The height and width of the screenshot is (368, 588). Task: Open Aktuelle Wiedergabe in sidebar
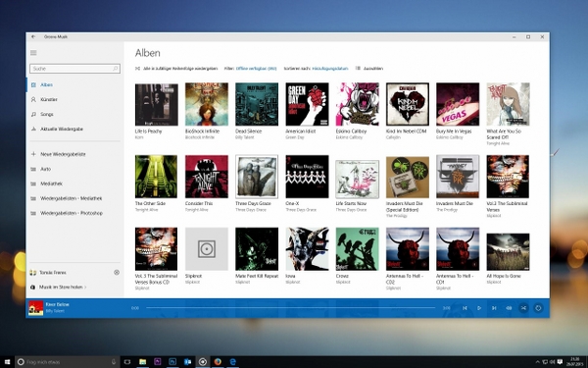pyautogui.click(x=75, y=129)
